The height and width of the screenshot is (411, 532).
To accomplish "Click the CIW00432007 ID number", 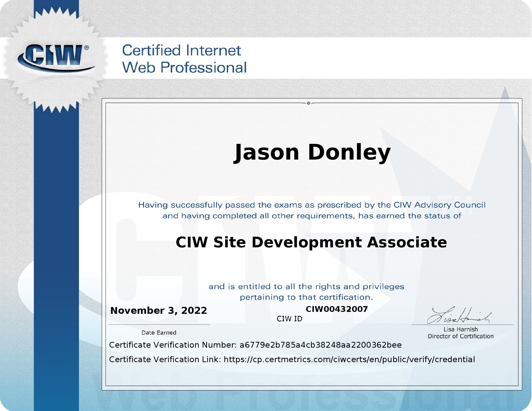I will click(337, 309).
